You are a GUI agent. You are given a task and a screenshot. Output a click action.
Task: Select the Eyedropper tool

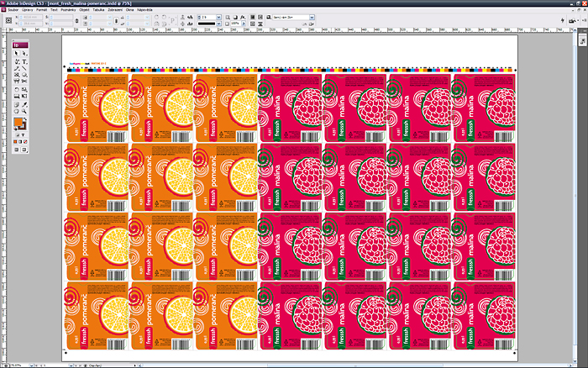pyautogui.click(x=24, y=105)
